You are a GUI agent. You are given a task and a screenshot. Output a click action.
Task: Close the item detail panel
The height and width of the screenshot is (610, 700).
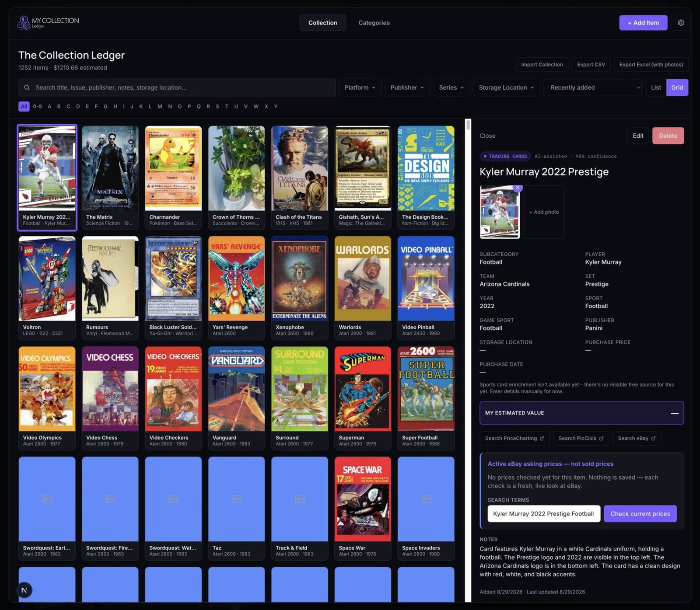pos(487,136)
